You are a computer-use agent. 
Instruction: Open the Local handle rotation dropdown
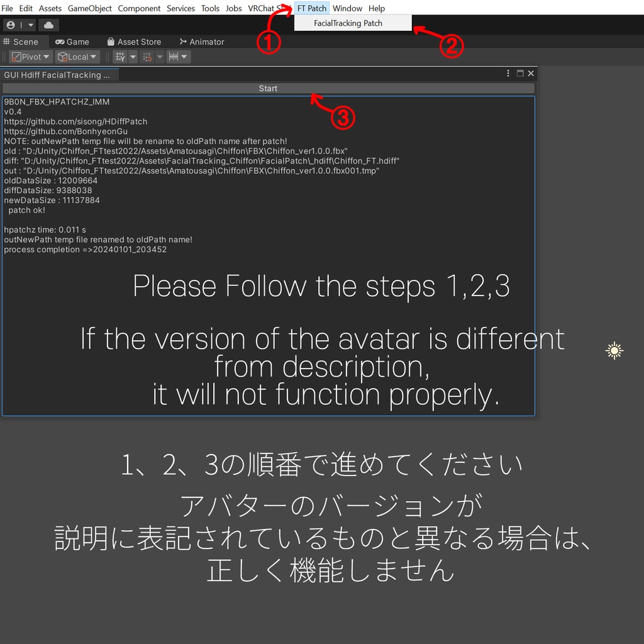click(x=93, y=57)
